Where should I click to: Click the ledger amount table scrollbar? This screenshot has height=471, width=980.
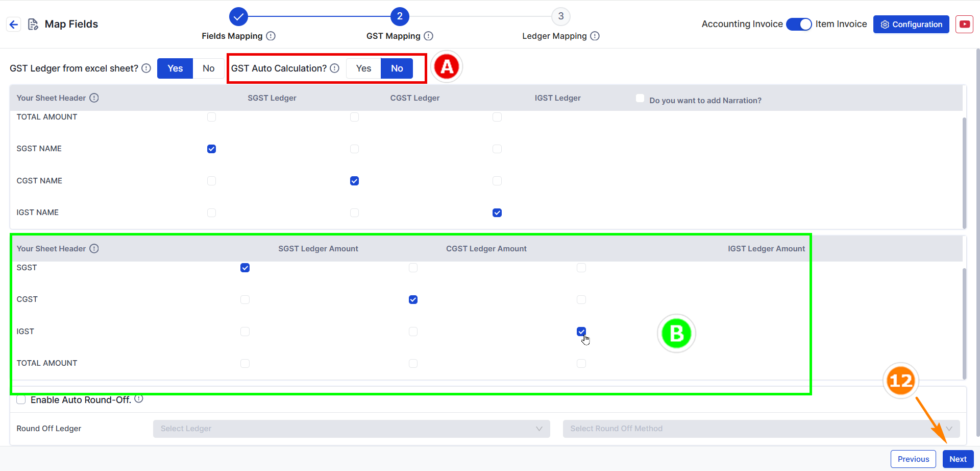tap(964, 324)
